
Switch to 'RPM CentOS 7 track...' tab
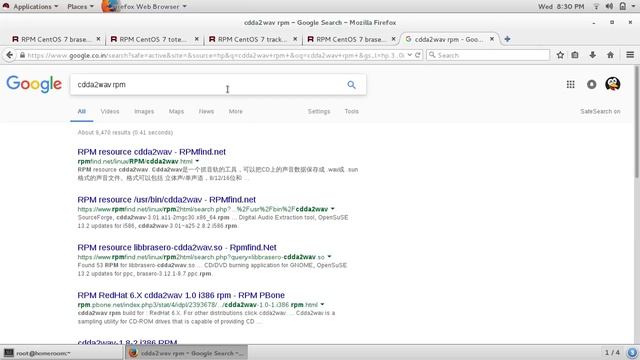tap(251, 39)
